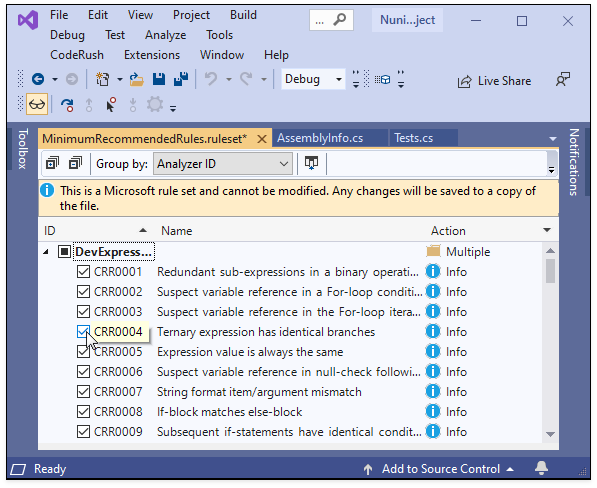Click the info icon in the yellow banner

tap(47, 190)
